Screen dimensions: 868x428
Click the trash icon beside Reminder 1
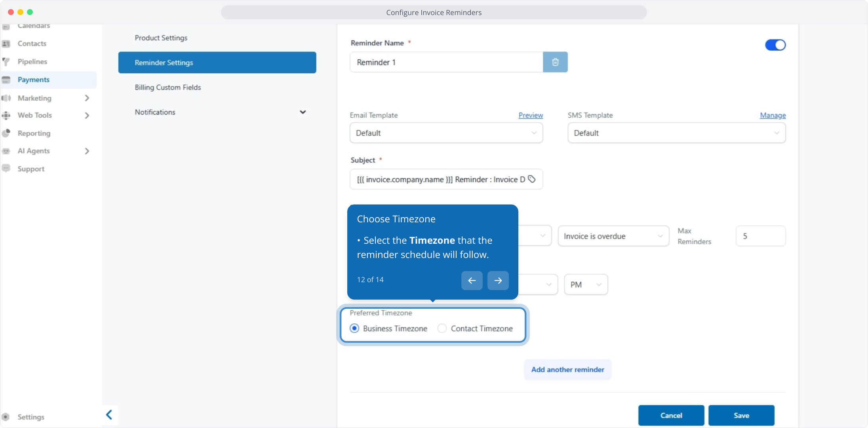(x=555, y=62)
